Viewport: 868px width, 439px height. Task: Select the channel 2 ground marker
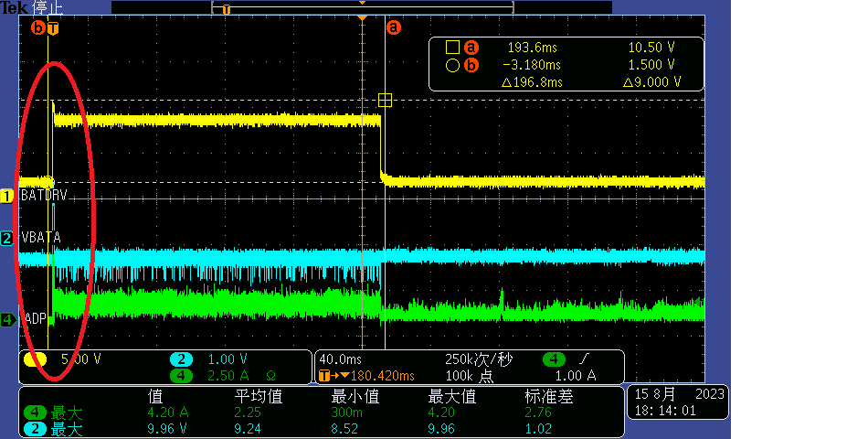[x=6, y=239]
